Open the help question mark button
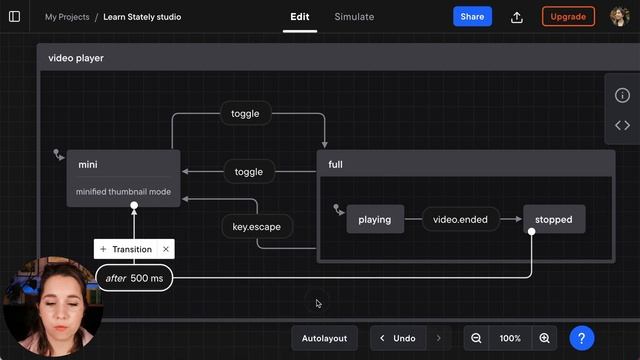This screenshot has width=640, height=360. click(582, 338)
